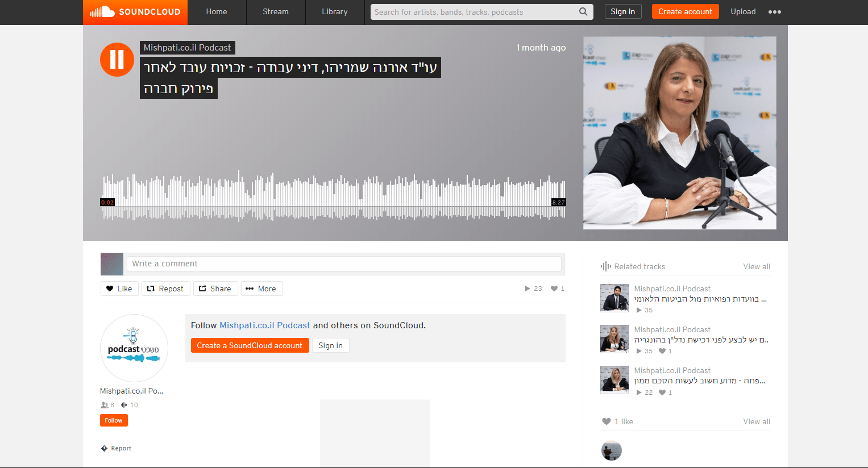The width and height of the screenshot is (868, 468).
Task: Open the track's large artwork image
Action: (679, 133)
